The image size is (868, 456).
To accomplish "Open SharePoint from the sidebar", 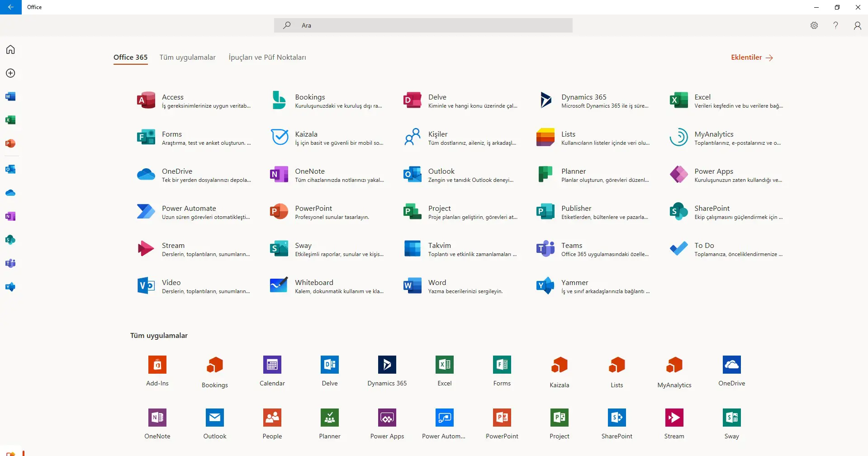I will click(10, 240).
